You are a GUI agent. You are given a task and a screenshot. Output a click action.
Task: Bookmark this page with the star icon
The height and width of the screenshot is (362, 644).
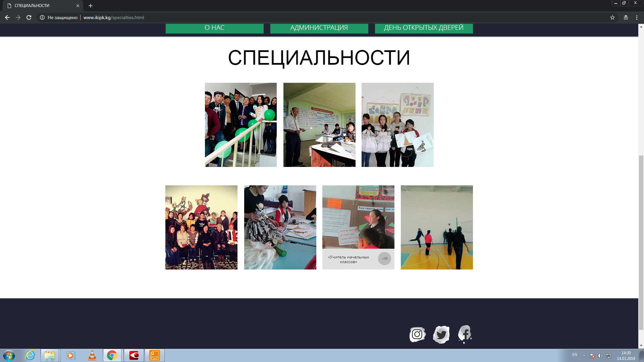point(612,17)
